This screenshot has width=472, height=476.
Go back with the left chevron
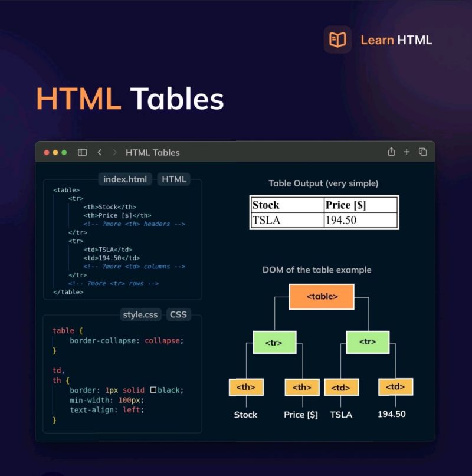pyautogui.click(x=100, y=152)
